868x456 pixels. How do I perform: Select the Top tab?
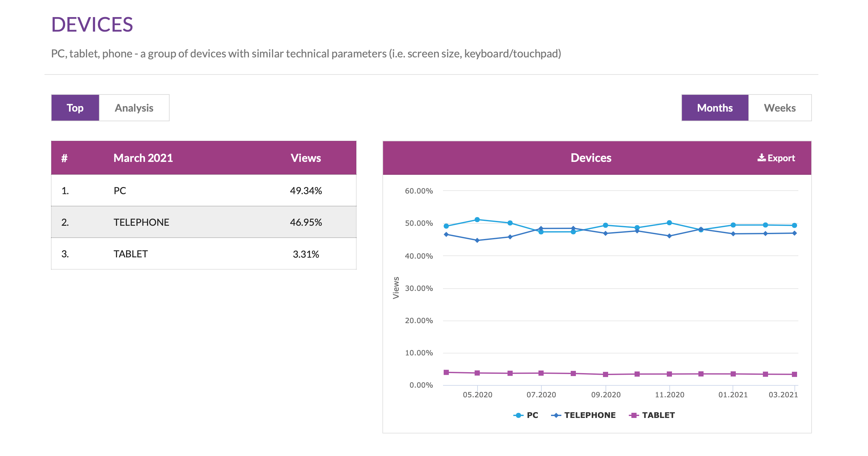click(75, 107)
